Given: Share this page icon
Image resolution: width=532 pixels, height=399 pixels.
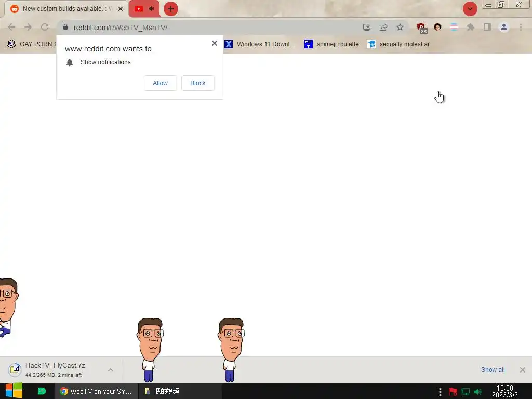Looking at the screenshot, I should (x=383, y=27).
